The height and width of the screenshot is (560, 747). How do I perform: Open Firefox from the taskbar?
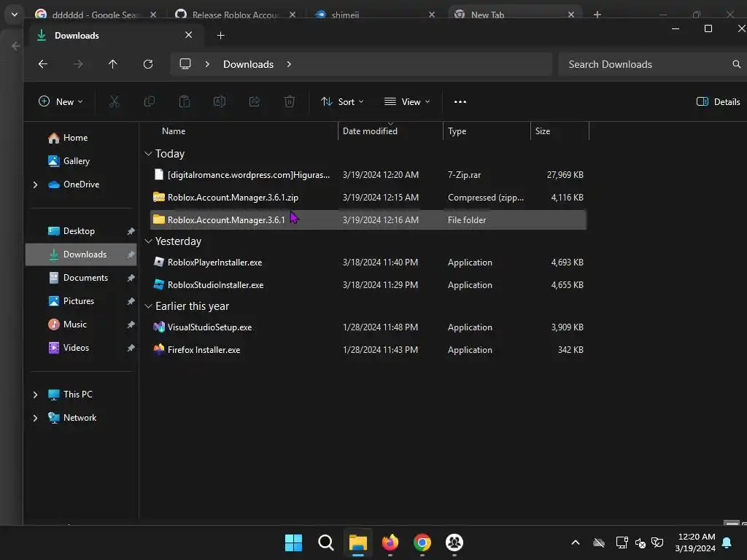(390, 542)
